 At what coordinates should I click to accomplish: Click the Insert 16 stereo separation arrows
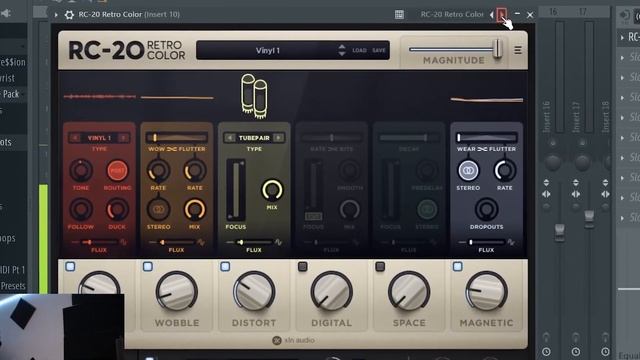(x=546, y=194)
